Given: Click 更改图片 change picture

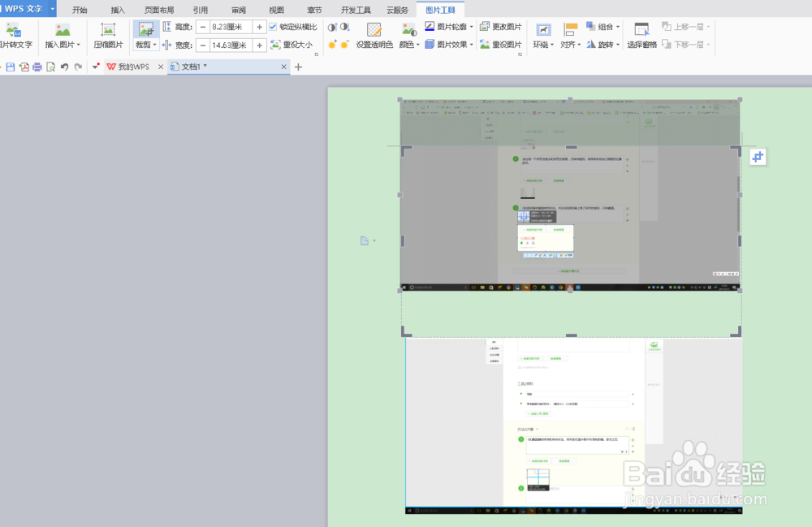Looking at the screenshot, I should pos(501,27).
